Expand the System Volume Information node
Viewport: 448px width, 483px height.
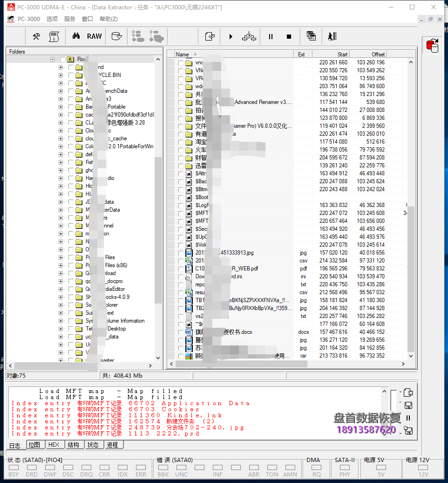click(61, 321)
